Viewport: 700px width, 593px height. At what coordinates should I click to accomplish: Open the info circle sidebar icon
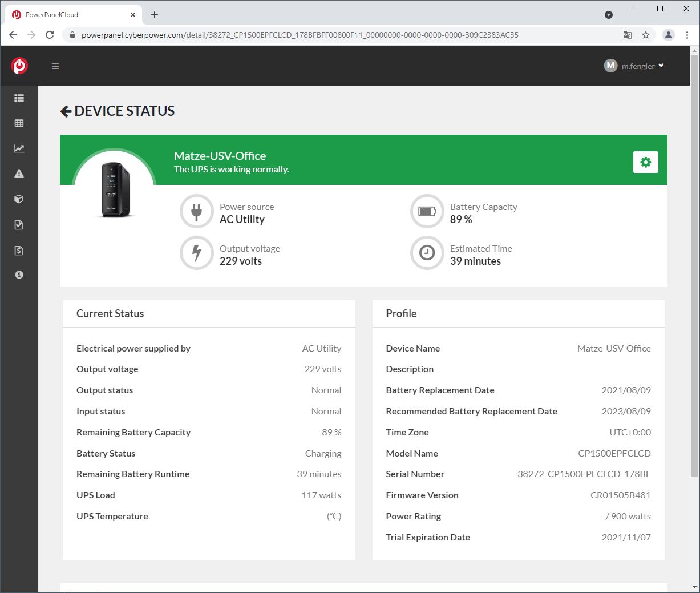point(19,275)
